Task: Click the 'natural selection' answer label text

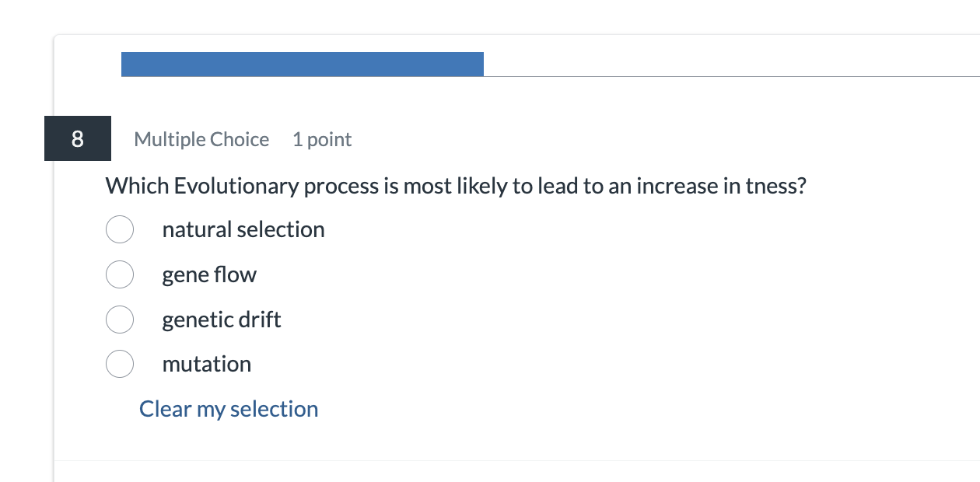Action: coord(243,230)
